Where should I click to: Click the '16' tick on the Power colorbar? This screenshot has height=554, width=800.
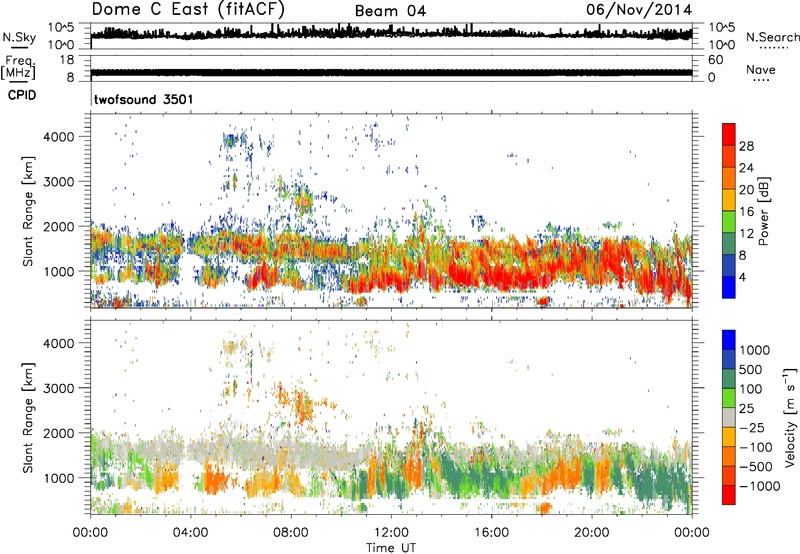[746, 212]
